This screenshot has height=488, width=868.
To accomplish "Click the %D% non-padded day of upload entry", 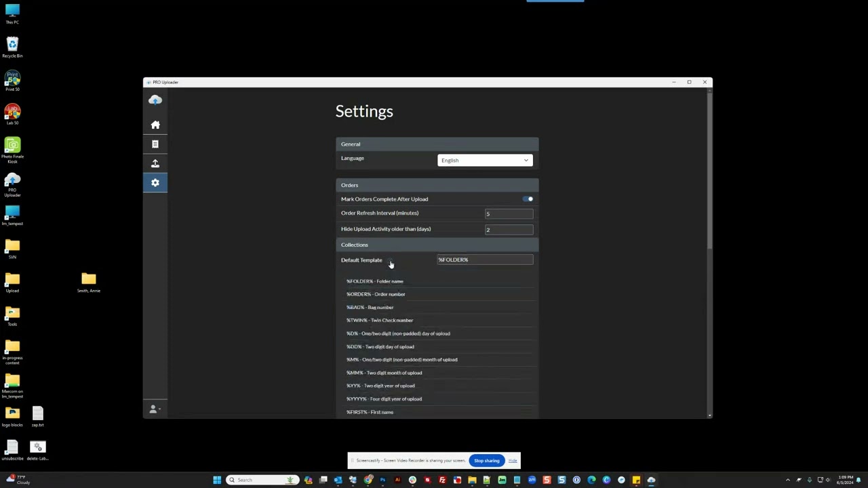I will pyautogui.click(x=398, y=333).
